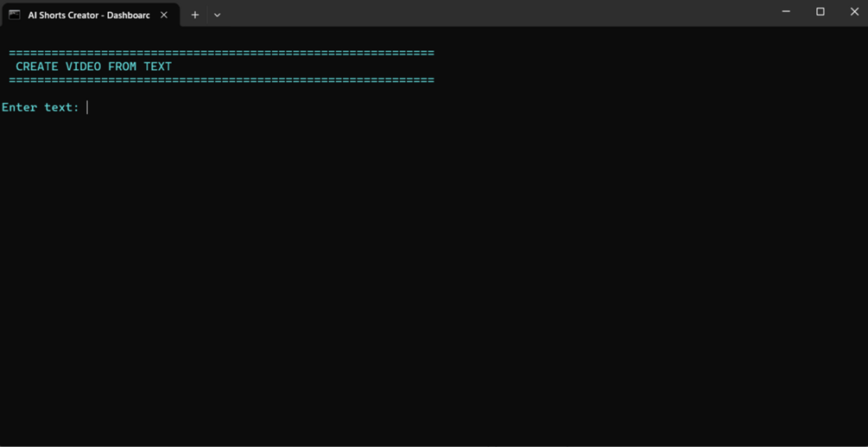Click the empty terminal area below the prompt
Screen dimensions: 868x447
coord(434,277)
